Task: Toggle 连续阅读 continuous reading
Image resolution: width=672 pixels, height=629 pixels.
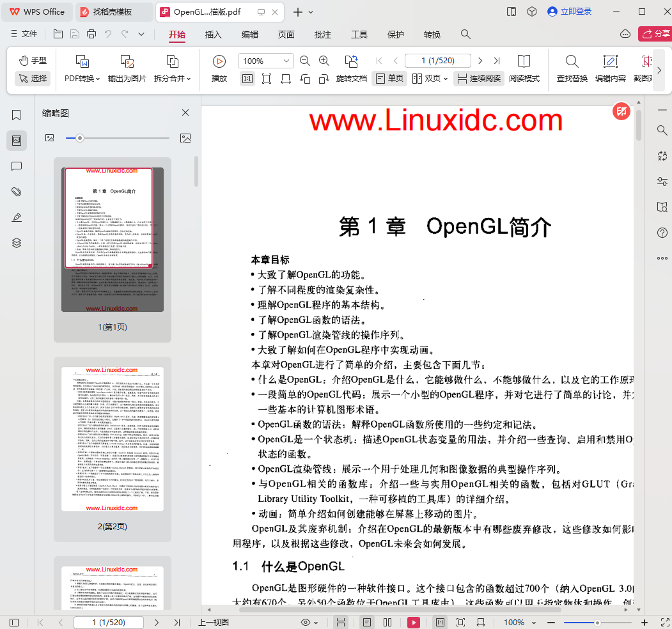Action: pyautogui.click(x=479, y=79)
